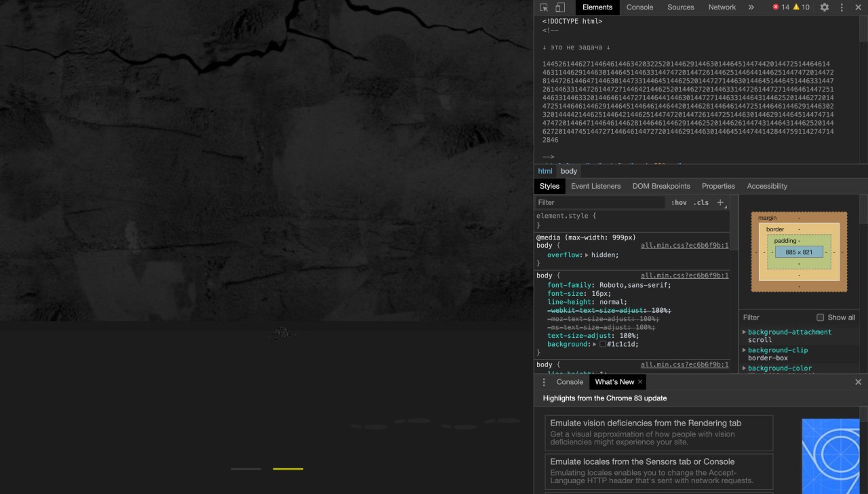Viewport: 868px width, 494px height.
Task: Expand background-clip computed property
Action: tap(744, 350)
